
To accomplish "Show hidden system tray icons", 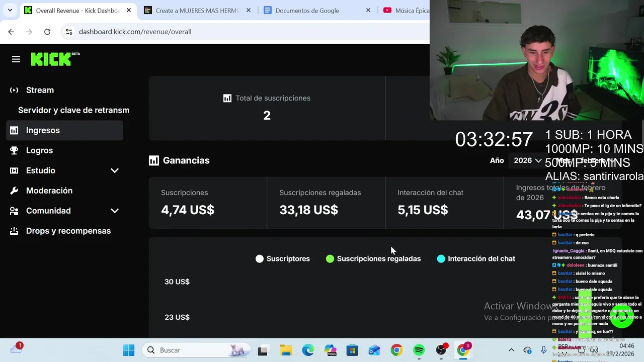I will pos(511,350).
